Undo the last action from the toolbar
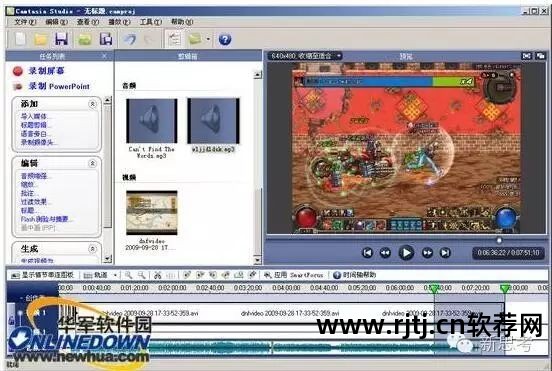The height and width of the screenshot is (371, 552). (130, 39)
